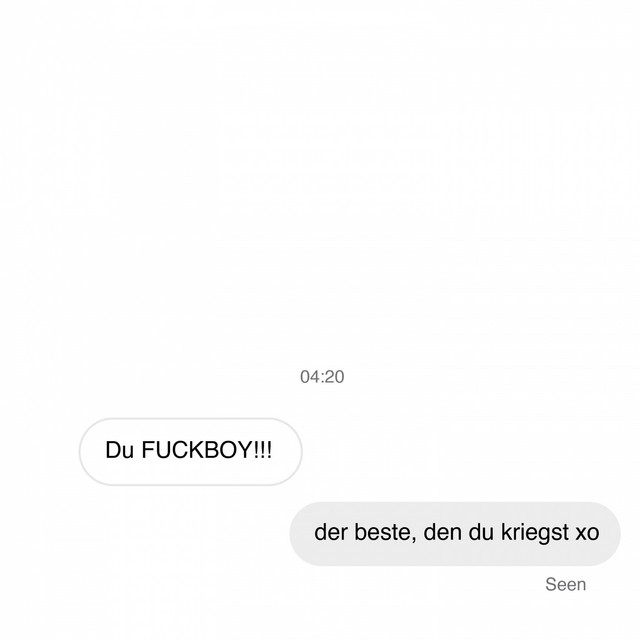
Task: Click the blank space right of the incoming bubble
Action: (x=469, y=451)
